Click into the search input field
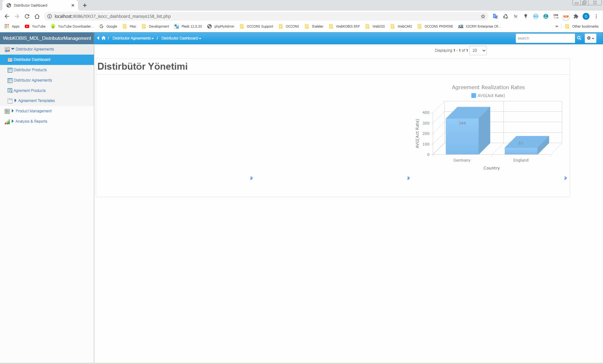The height and width of the screenshot is (364, 603). 545,38
